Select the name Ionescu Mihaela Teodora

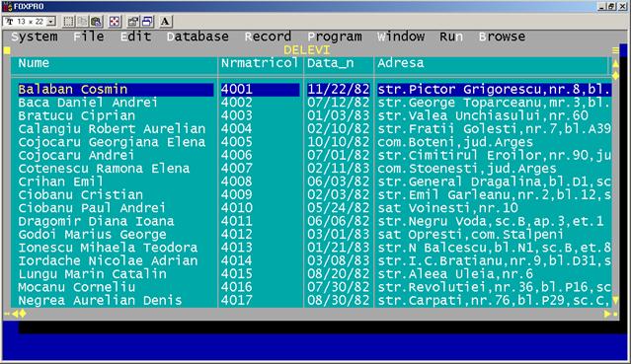click(108, 248)
